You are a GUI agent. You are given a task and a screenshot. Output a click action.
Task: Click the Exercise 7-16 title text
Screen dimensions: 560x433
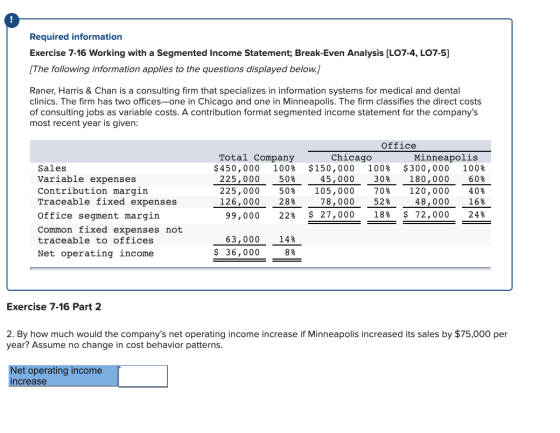(239, 53)
